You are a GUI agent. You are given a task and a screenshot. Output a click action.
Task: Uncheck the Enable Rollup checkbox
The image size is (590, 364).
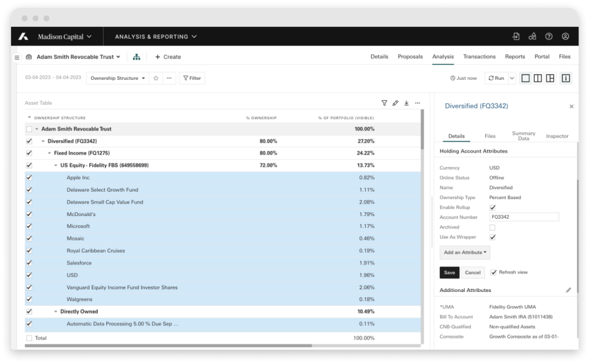(x=492, y=208)
